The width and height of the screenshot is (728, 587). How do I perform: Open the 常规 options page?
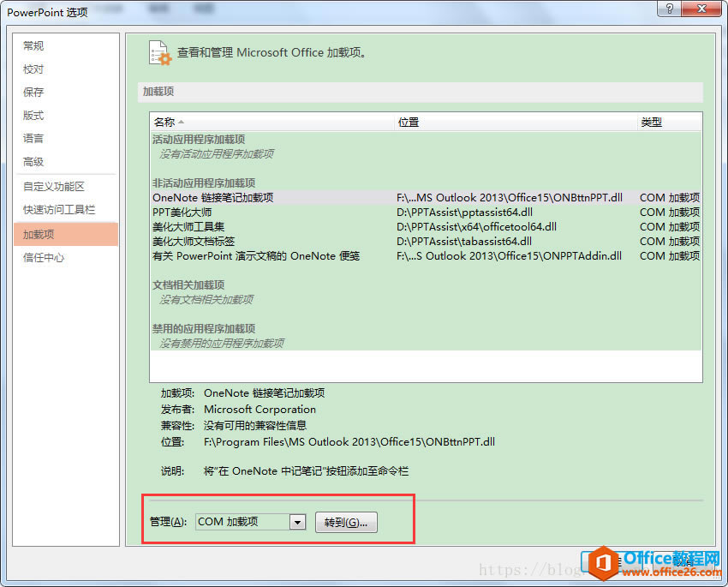[33, 45]
